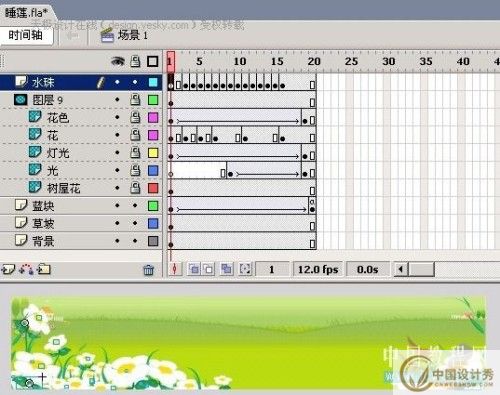500x395 pixels.
Task: Click the timeline horizontal scroll left arrow
Action: click(401, 269)
